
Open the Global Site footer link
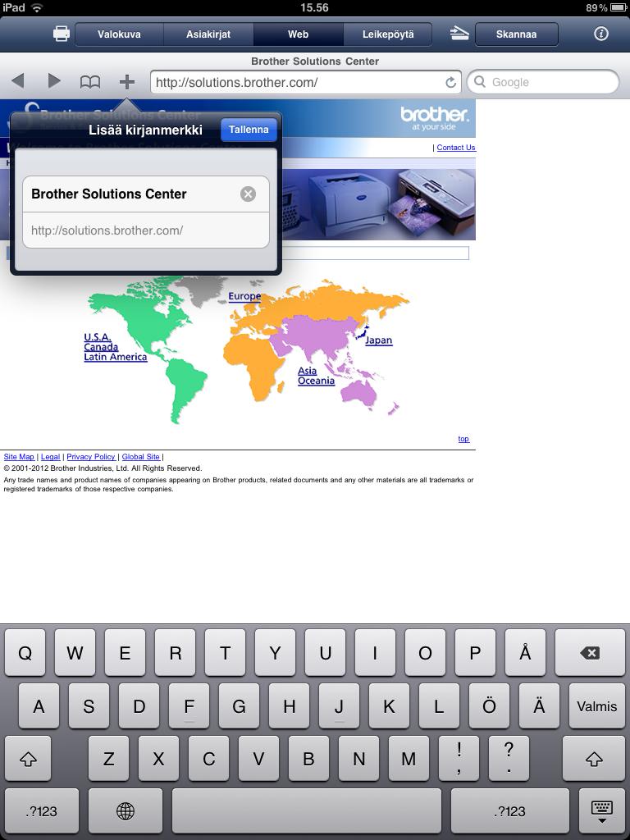(x=141, y=456)
